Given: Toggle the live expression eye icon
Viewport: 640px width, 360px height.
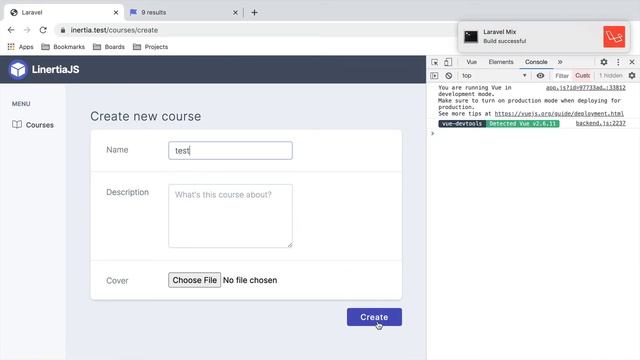Looking at the screenshot, I should 540,76.
